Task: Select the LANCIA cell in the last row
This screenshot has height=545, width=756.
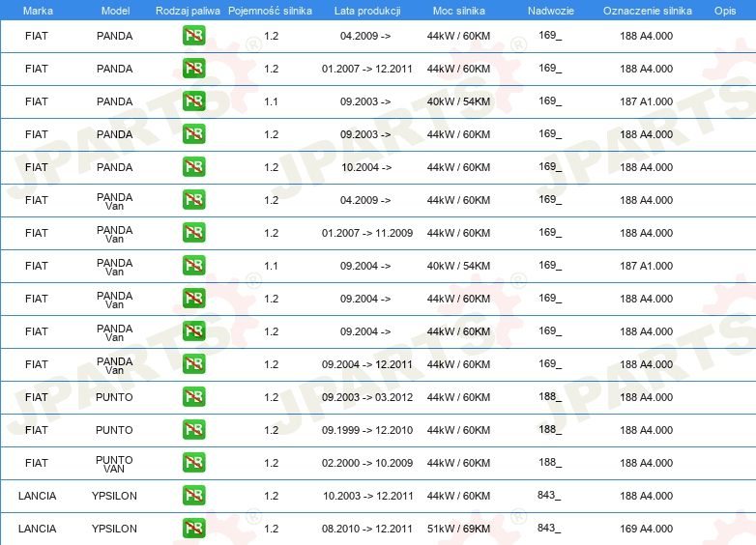Action: (37, 529)
